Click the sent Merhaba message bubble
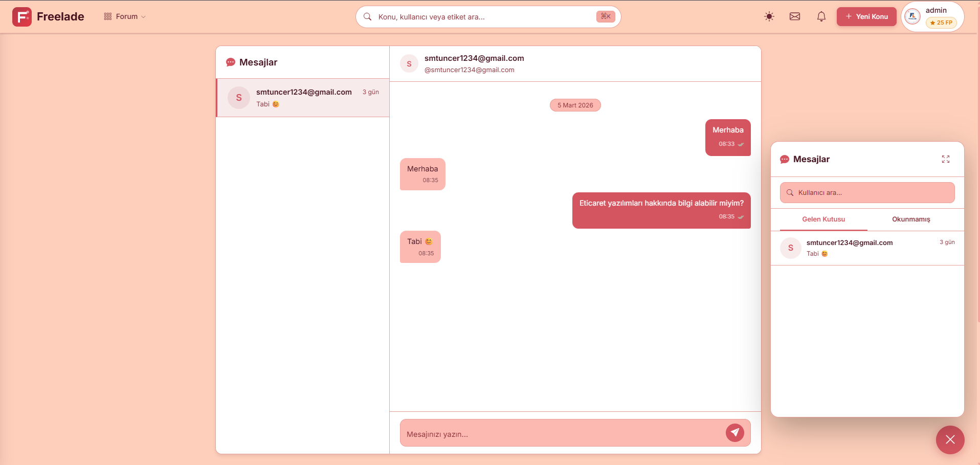 [728, 138]
